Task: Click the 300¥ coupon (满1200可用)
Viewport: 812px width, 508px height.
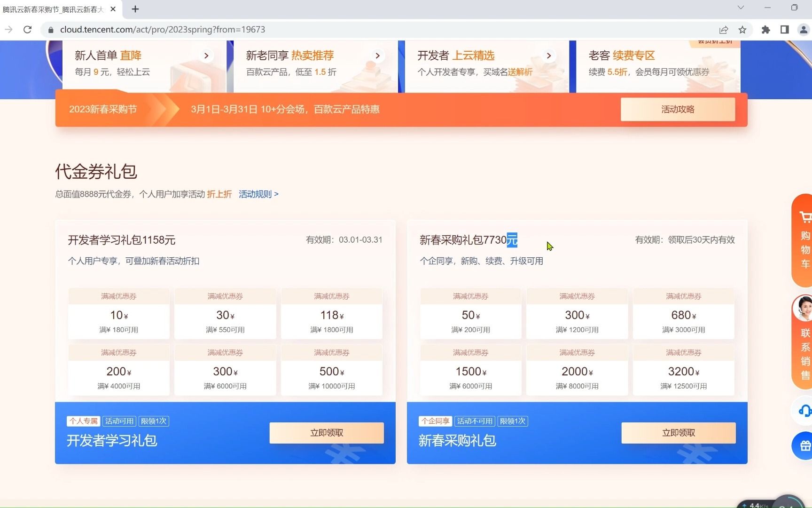Action: point(577,314)
